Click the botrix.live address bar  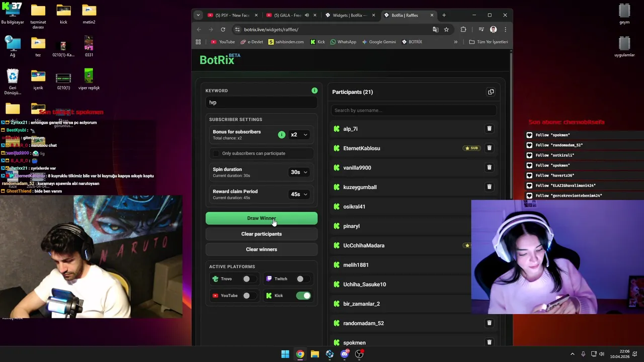tap(332, 29)
